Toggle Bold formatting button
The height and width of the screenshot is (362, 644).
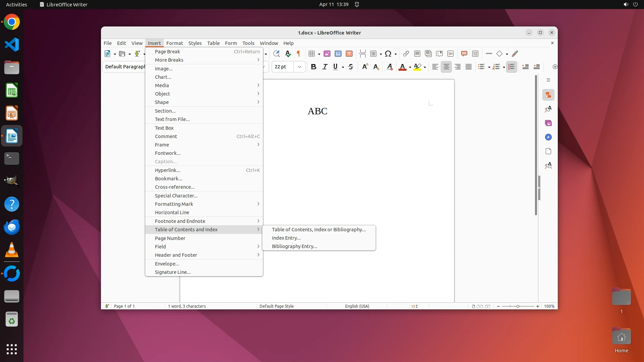pos(314,67)
